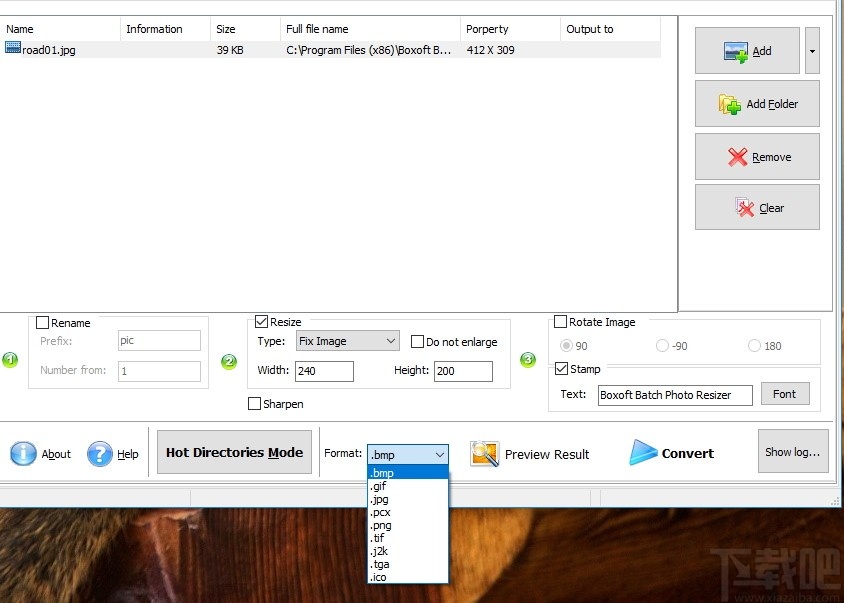Click the Remove button

pyautogui.click(x=757, y=157)
